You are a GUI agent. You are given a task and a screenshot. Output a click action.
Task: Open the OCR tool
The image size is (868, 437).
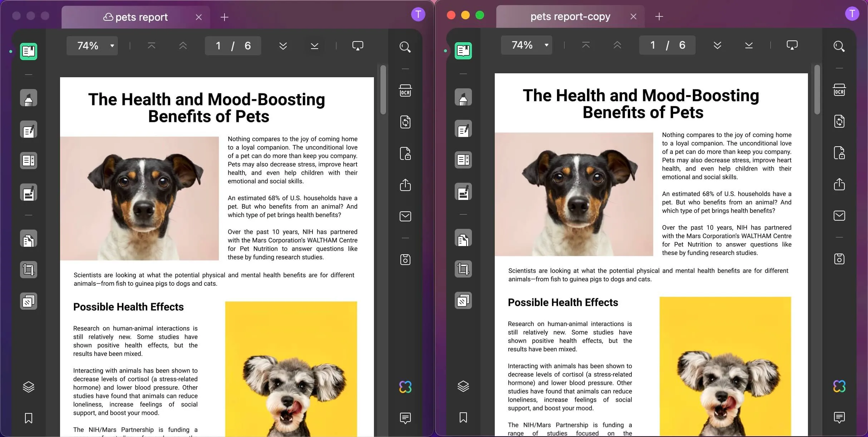405,91
